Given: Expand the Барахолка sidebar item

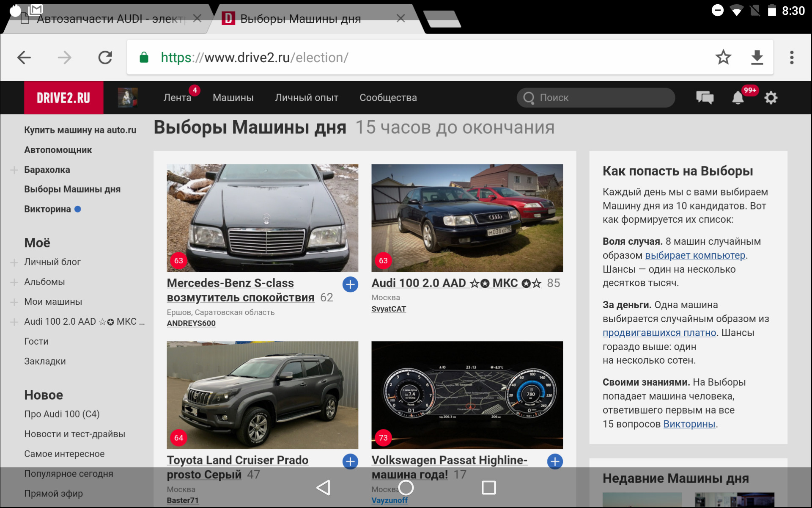Looking at the screenshot, I should [14, 170].
